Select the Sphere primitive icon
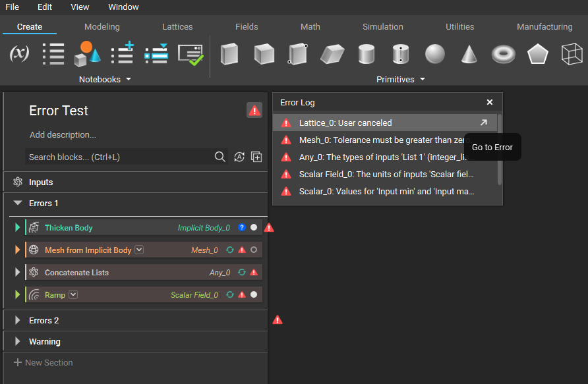 click(x=435, y=54)
